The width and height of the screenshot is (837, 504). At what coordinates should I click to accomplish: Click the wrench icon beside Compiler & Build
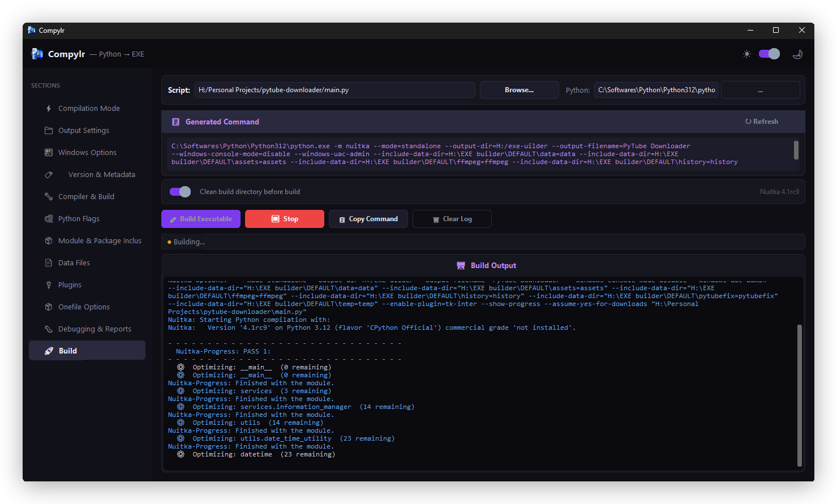[x=49, y=196]
